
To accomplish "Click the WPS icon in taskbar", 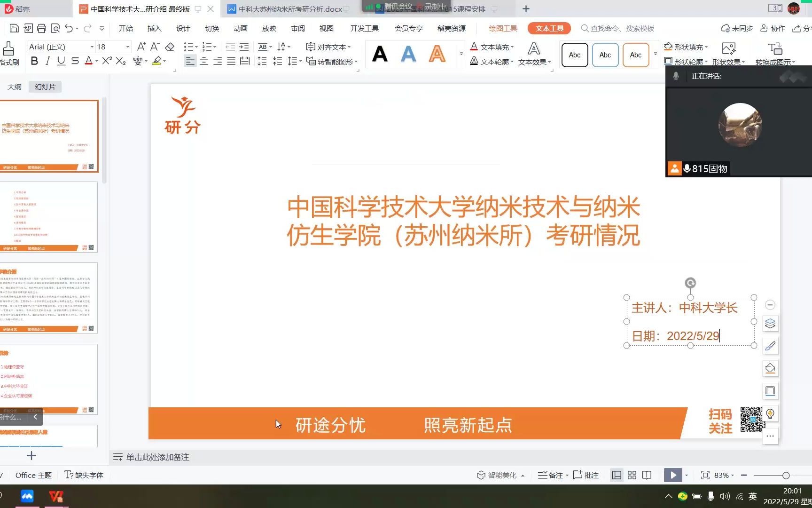I will click(56, 496).
